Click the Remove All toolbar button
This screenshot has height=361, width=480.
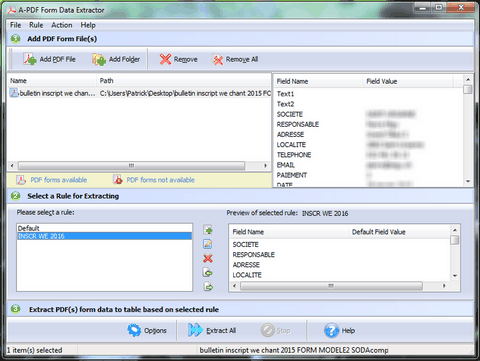click(x=235, y=59)
